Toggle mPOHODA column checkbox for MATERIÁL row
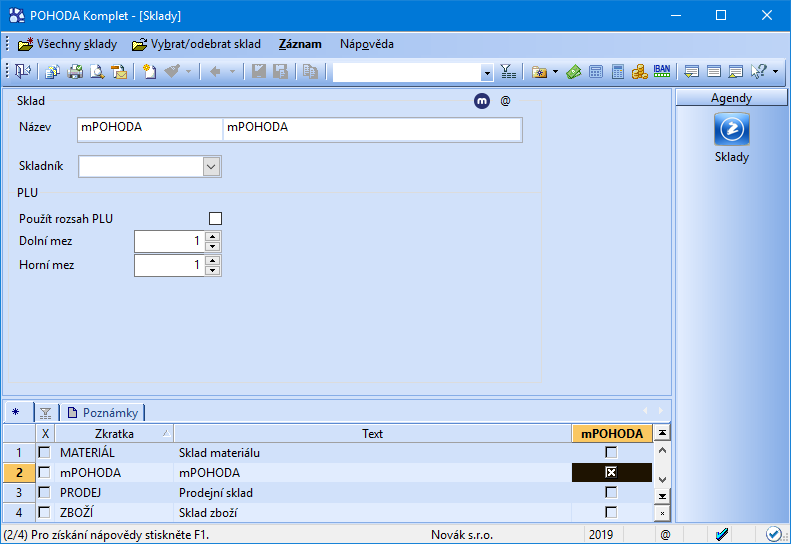The height and width of the screenshot is (544, 791). tap(611, 452)
